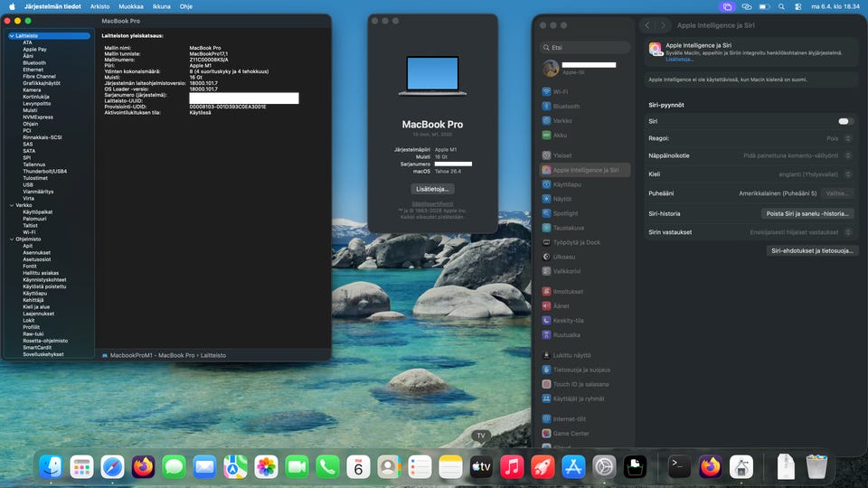The width and height of the screenshot is (868, 488).
Task: Open System Settings gear in Dock
Action: point(604,467)
